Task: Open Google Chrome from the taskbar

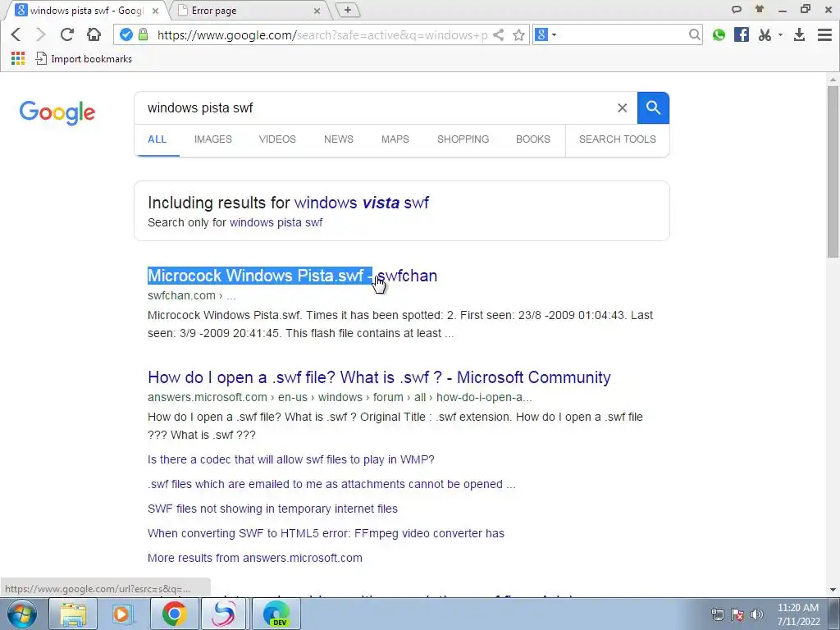Action: coord(174,614)
